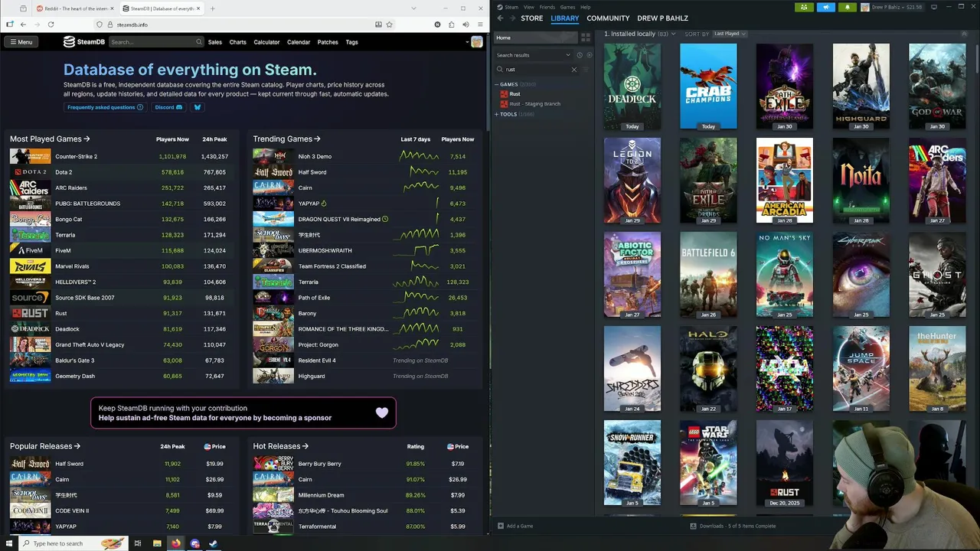
Task: Open the SteamDB Discord link button
Action: (168, 107)
